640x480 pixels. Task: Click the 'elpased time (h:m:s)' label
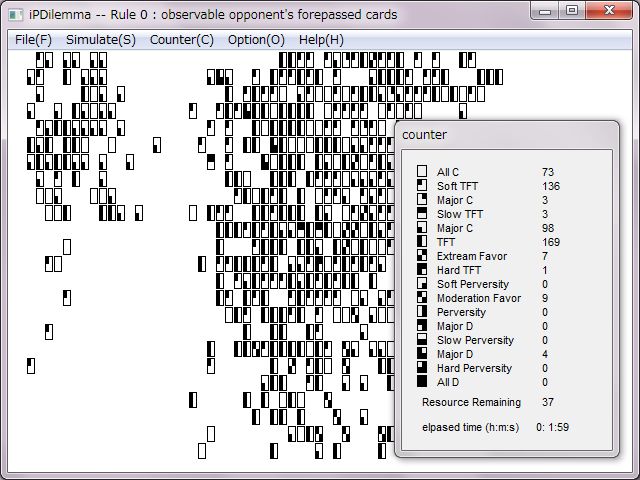[x=471, y=427]
